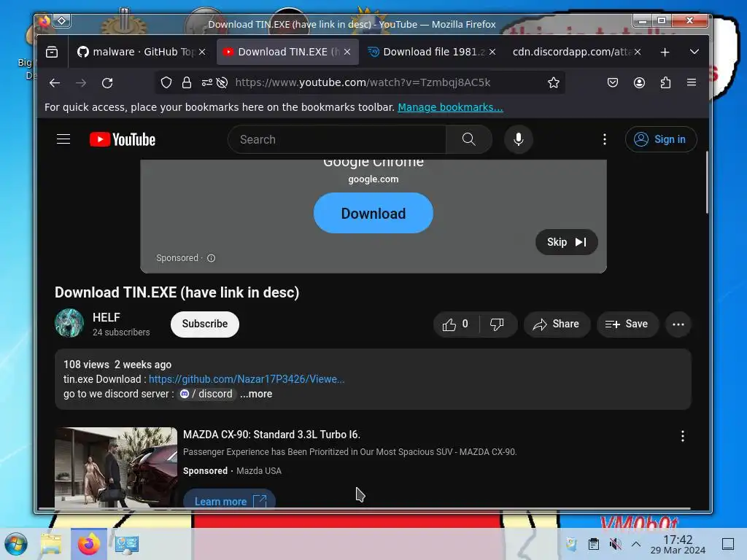
Task: Open the tracking protection shield icon
Action: (x=166, y=83)
